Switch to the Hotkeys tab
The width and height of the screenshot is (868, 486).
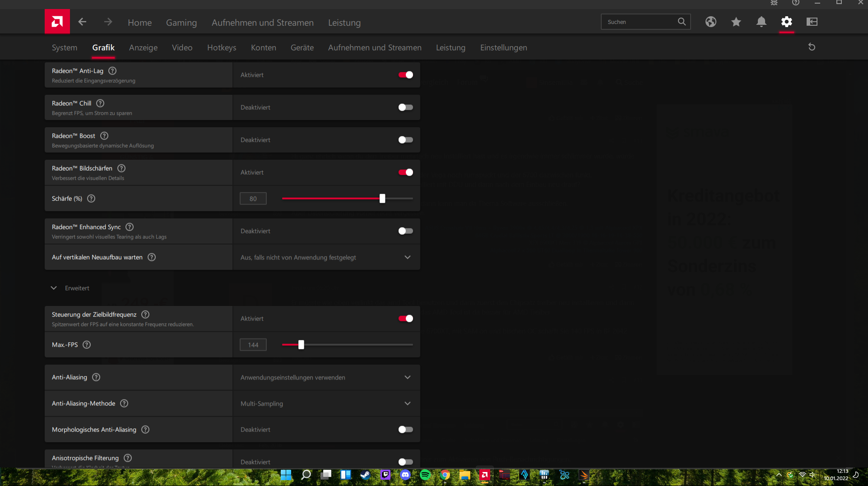pos(222,47)
